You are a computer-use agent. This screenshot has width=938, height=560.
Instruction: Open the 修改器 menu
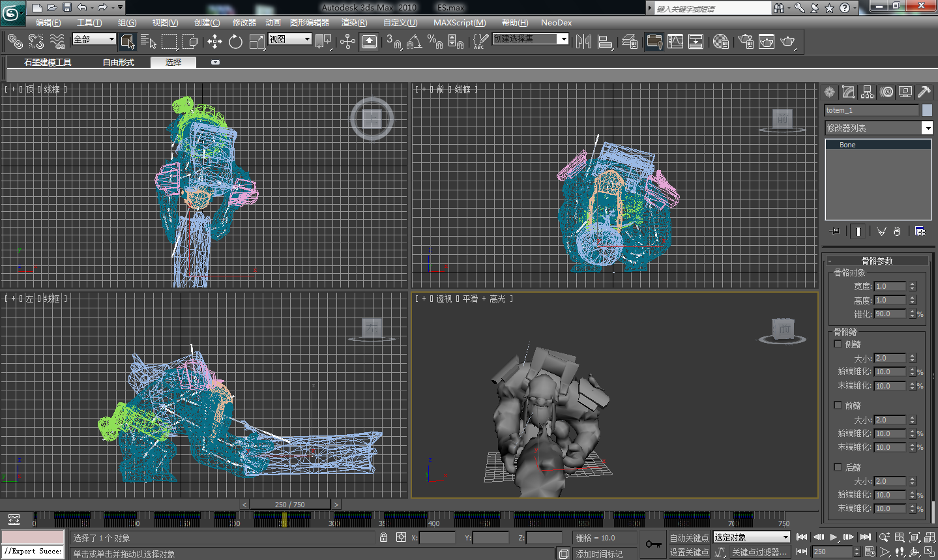(244, 22)
